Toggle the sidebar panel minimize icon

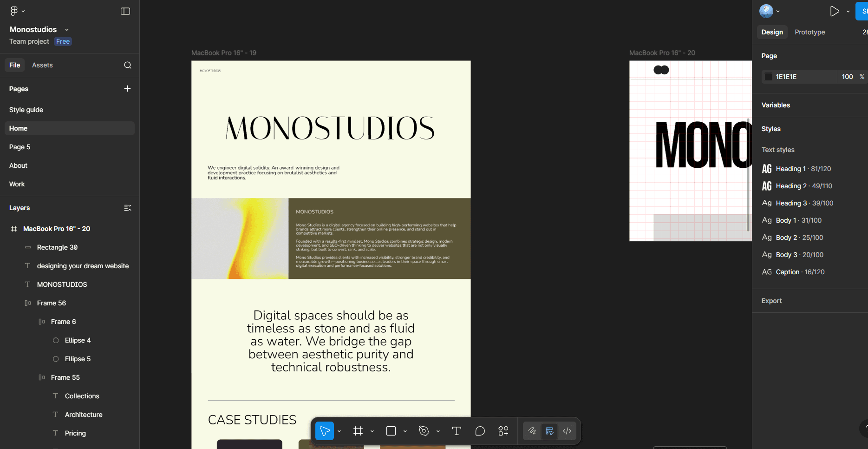pos(125,11)
